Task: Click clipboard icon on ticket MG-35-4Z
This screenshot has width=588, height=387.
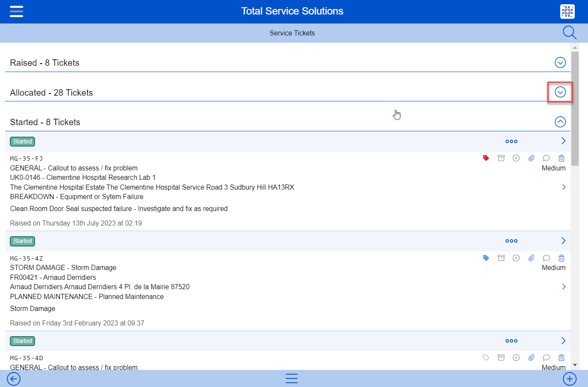Action: pos(562,258)
